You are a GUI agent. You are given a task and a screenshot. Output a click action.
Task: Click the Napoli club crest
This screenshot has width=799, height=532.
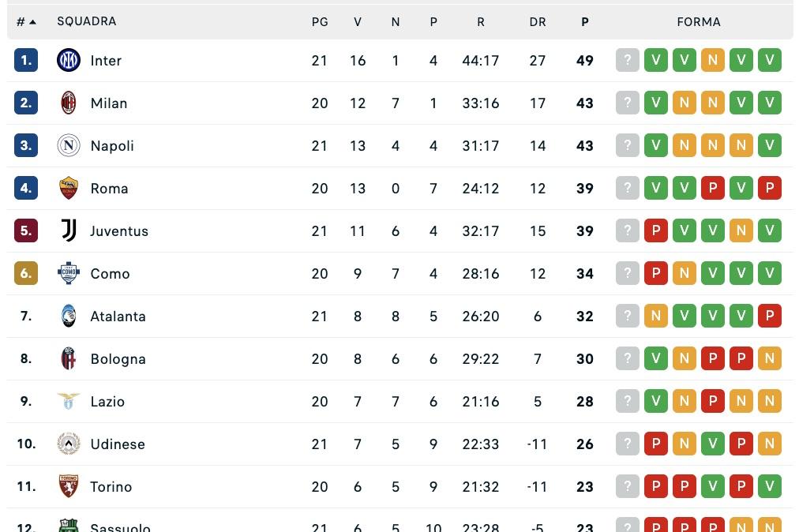pos(69,145)
